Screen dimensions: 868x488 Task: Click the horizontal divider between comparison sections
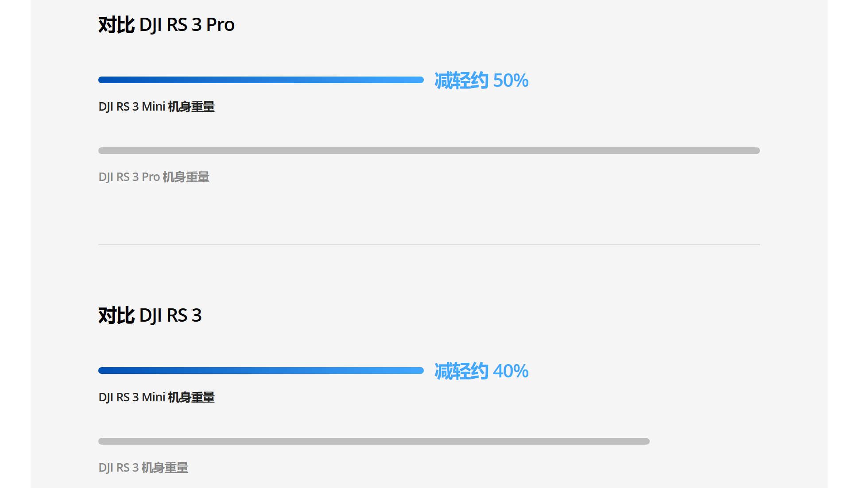pyautogui.click(x=429, y=244)
